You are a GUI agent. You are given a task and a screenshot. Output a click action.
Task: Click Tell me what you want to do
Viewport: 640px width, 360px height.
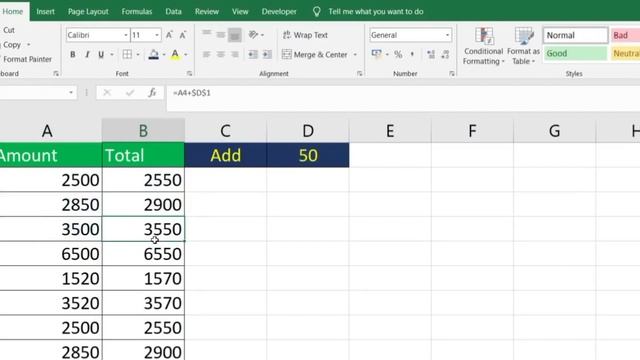coord(376,11)
